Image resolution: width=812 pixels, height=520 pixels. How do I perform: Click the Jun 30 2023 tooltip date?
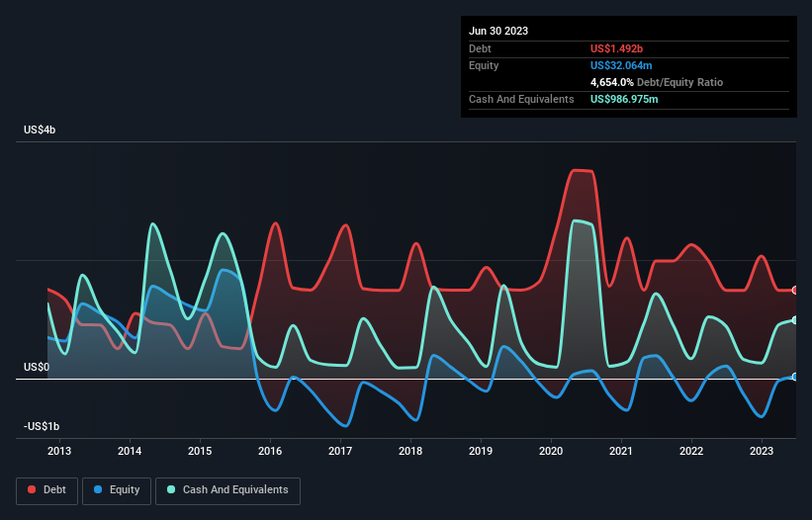pyautogui.click(x=498, y=31)
